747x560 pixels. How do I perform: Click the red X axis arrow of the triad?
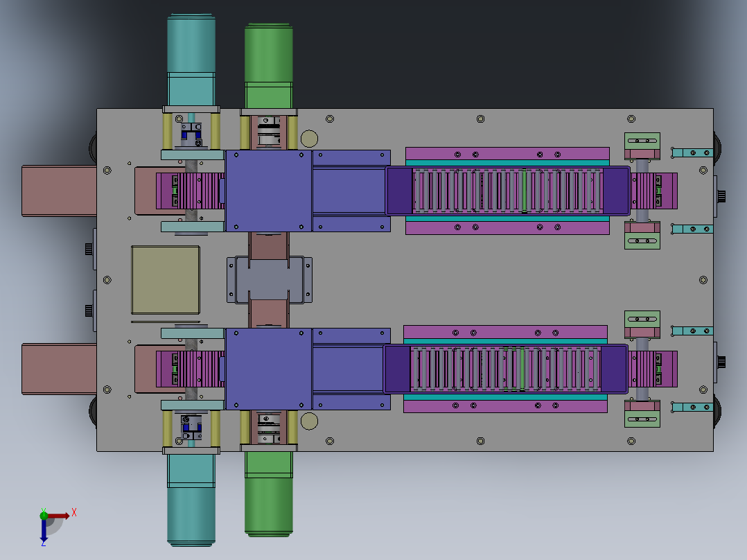pos(58,516)
